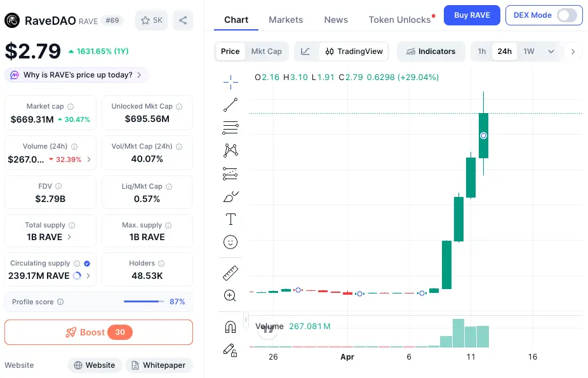Expand Total supply 1B RAVE details
The height and width of the screenshot is (378, 588).
(x=69, y=237)
